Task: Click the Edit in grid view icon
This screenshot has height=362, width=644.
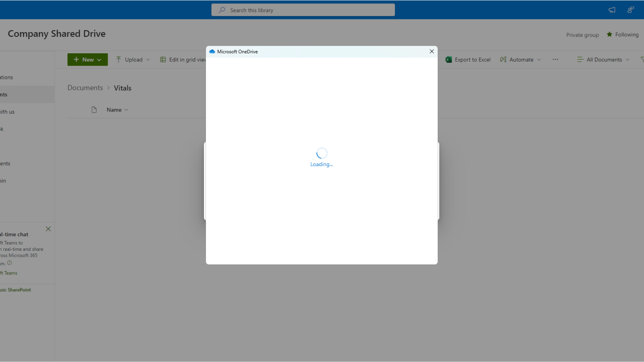Action: tap(163, 60)
